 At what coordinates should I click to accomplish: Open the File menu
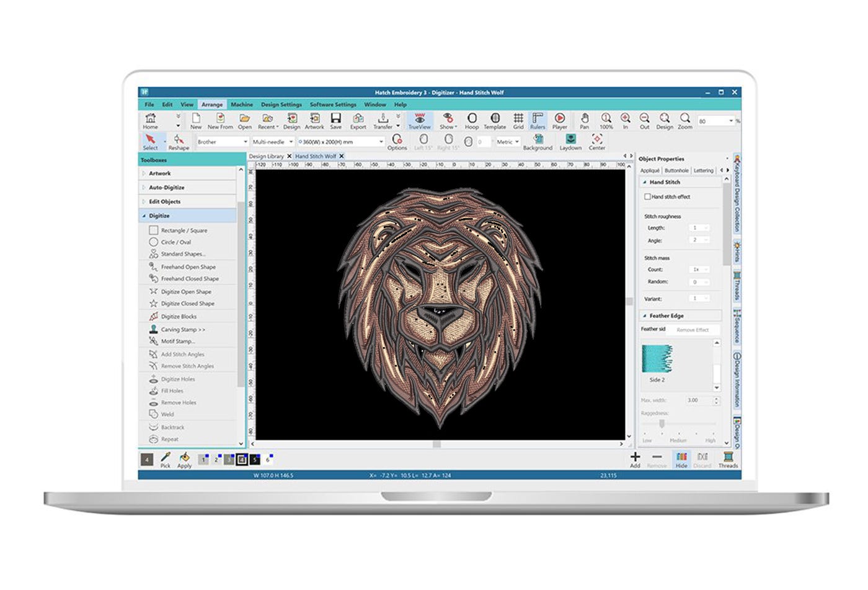149,105
